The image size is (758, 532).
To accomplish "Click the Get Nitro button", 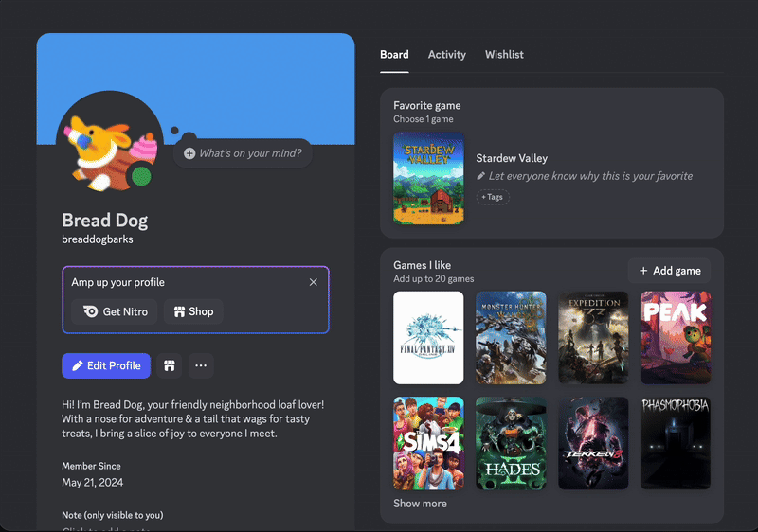I will [x=115, y=311].
